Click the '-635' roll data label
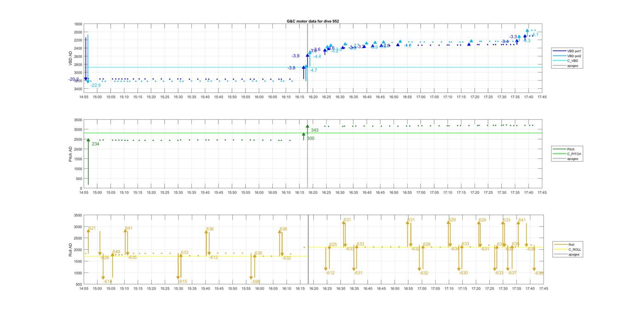This screenshot has width=644, height=319. coord(132,257)
